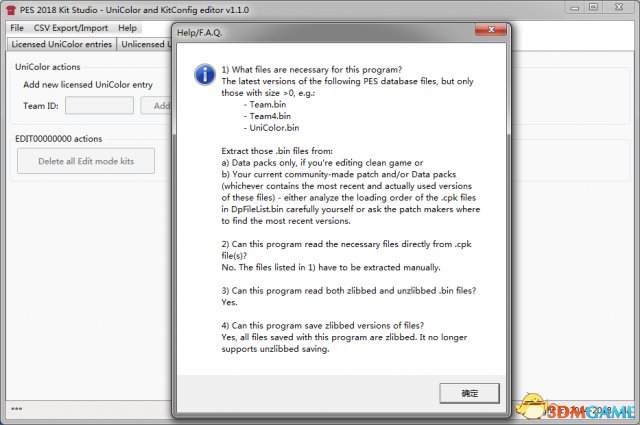This screenshot has height=425, width=640.
Task: Click the '- UniColor.bin' line in Help text
Action: coord(271,128)
